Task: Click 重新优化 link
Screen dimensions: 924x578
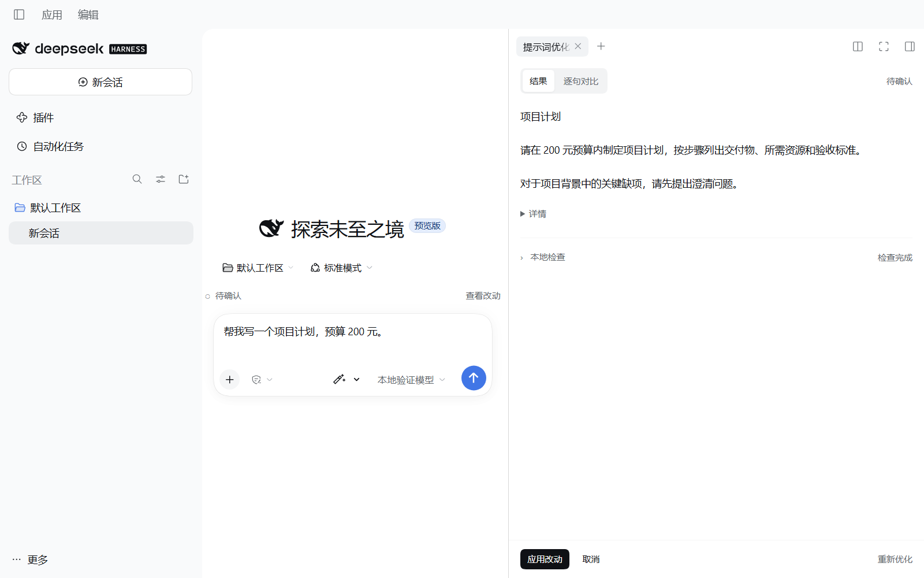Action: click(895, 559)
